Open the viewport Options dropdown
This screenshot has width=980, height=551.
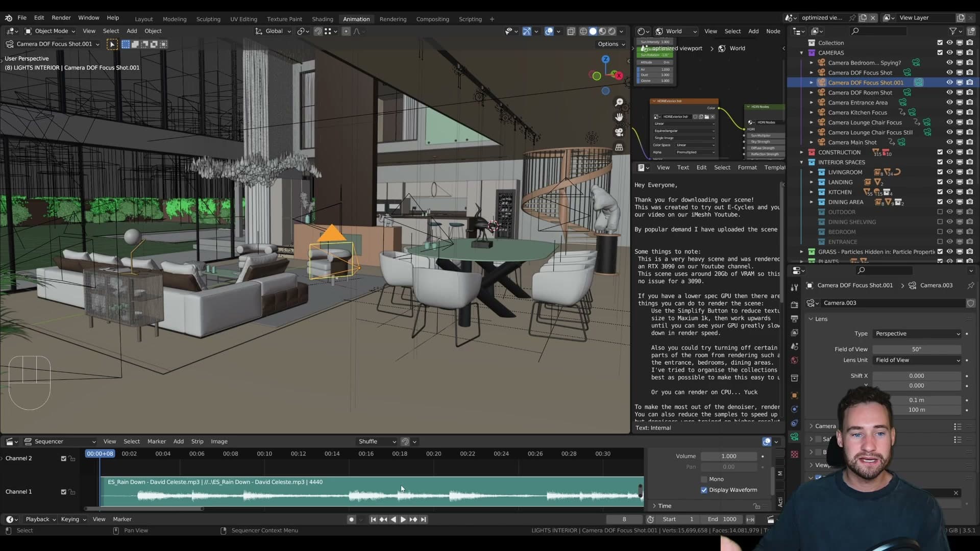click(x=611, y=44)
